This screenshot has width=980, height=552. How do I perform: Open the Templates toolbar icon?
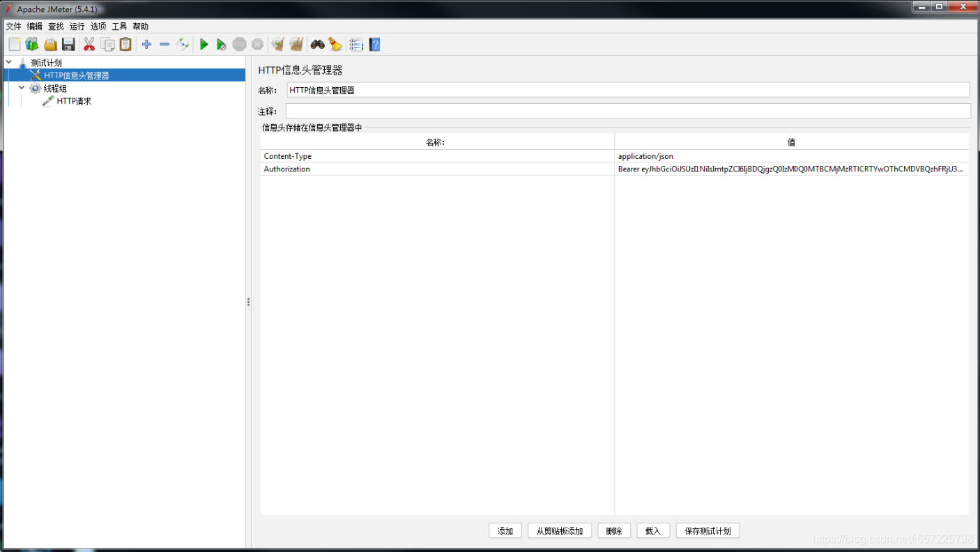pyautogui.click(x=32, y=45)
